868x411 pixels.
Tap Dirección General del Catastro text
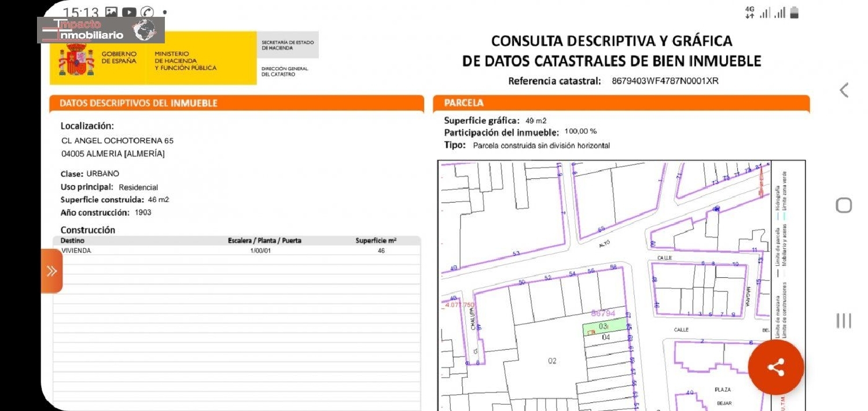click(x=285, y=71)
